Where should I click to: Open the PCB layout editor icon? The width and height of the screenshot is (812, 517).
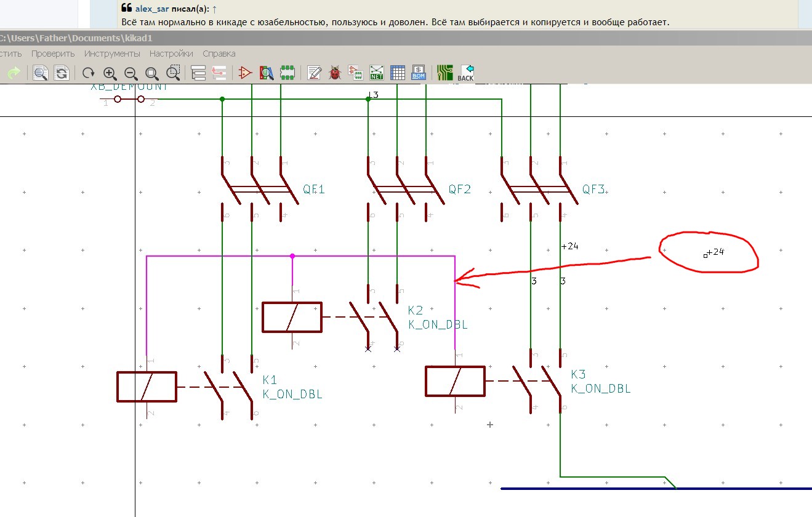coord(445,73)
